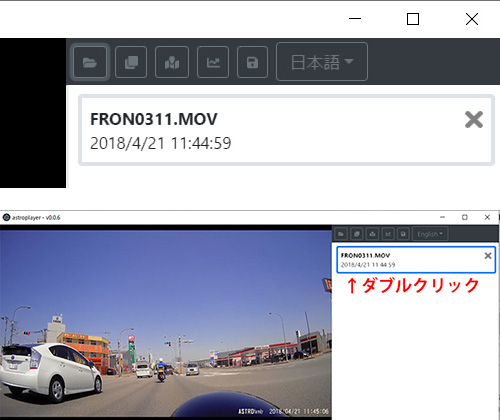Maximize the astroplayer v0.0.6 window

(x=465, y=217)
